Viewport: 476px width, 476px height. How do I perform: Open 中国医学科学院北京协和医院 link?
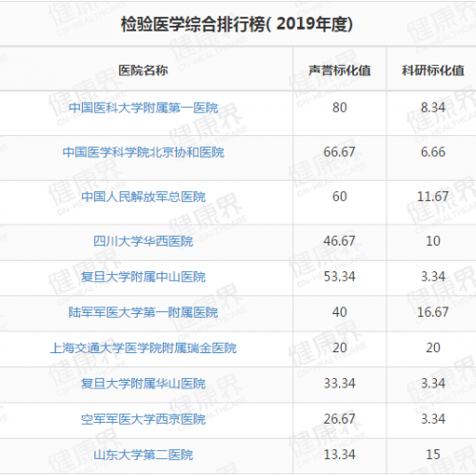pyautogui.click(x=144, y=152)
